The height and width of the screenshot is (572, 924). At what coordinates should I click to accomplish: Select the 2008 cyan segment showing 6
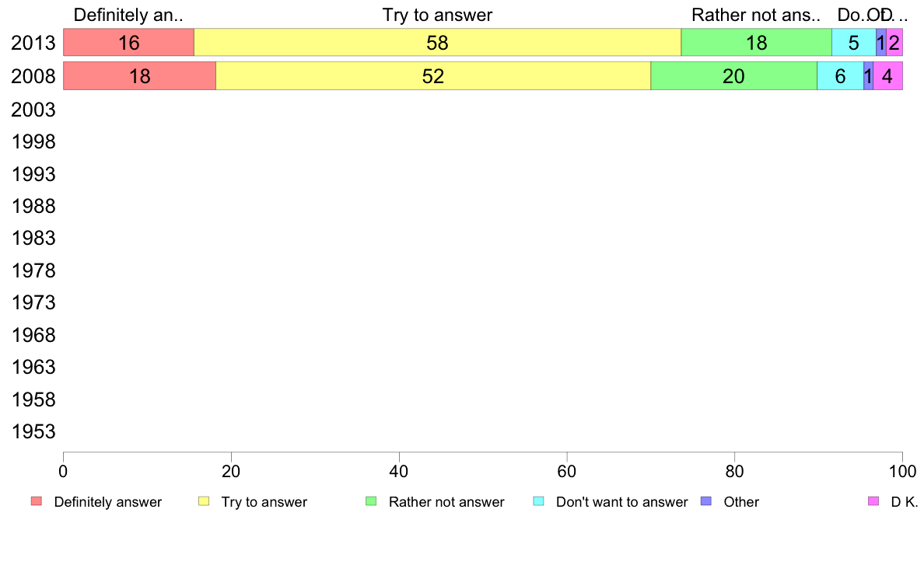pyautogui.click(x=840, y=76)
